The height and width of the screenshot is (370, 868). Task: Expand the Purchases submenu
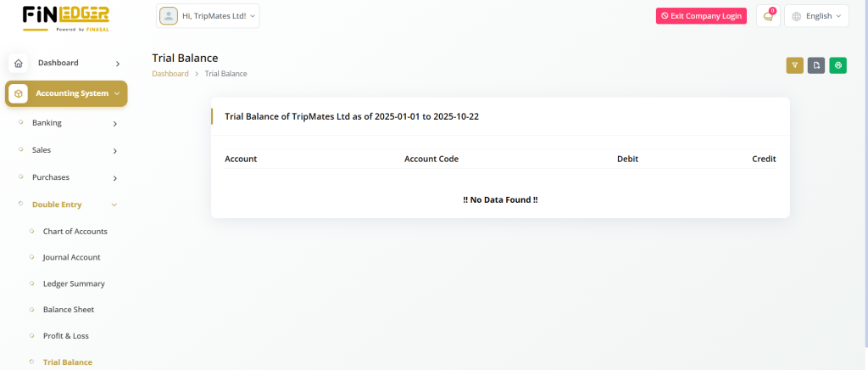(72, 177)
